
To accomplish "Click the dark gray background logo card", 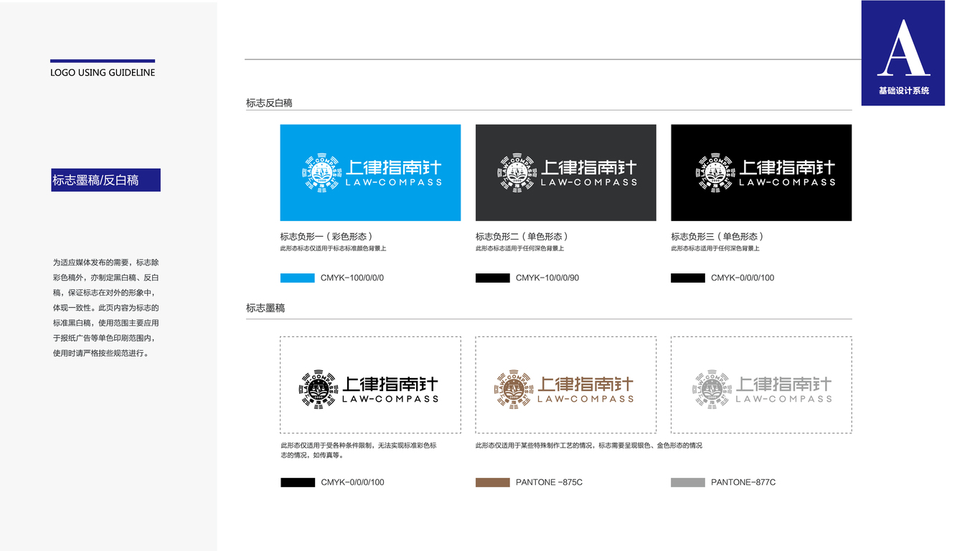I will (565, 172).
